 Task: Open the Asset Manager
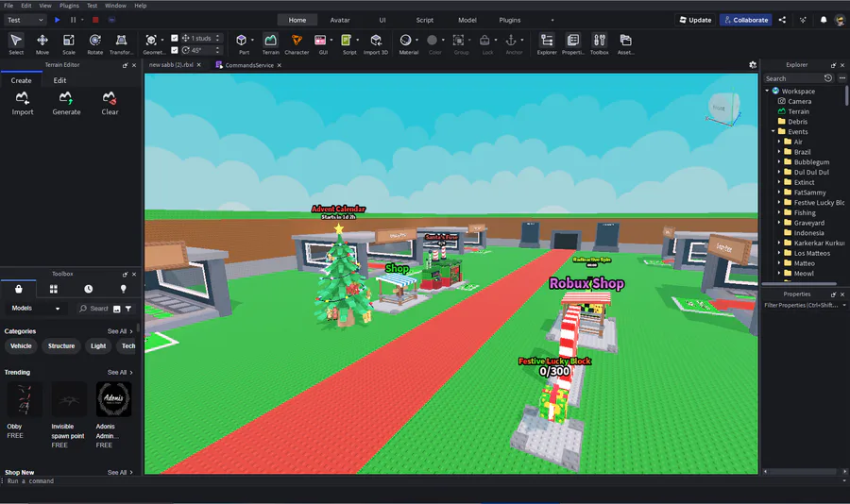pos(625,44)
